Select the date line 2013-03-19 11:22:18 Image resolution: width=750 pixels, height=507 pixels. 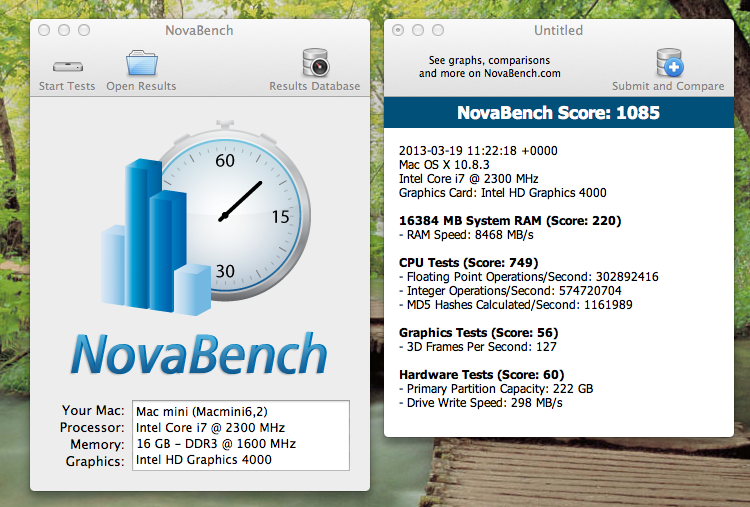pyautogui.click(x=478, y=151)
